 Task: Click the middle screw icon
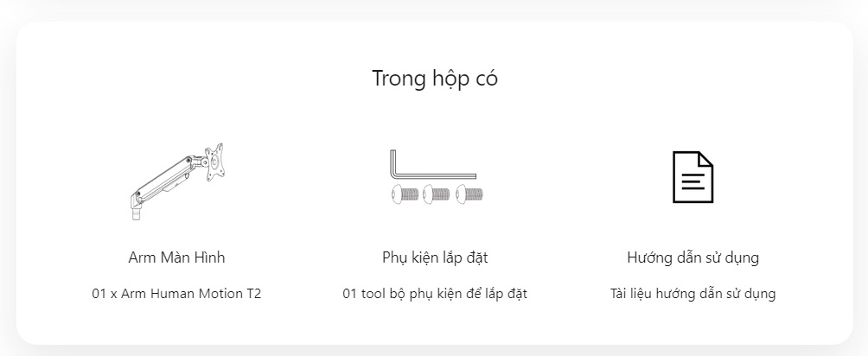click(x=437, y=195)
